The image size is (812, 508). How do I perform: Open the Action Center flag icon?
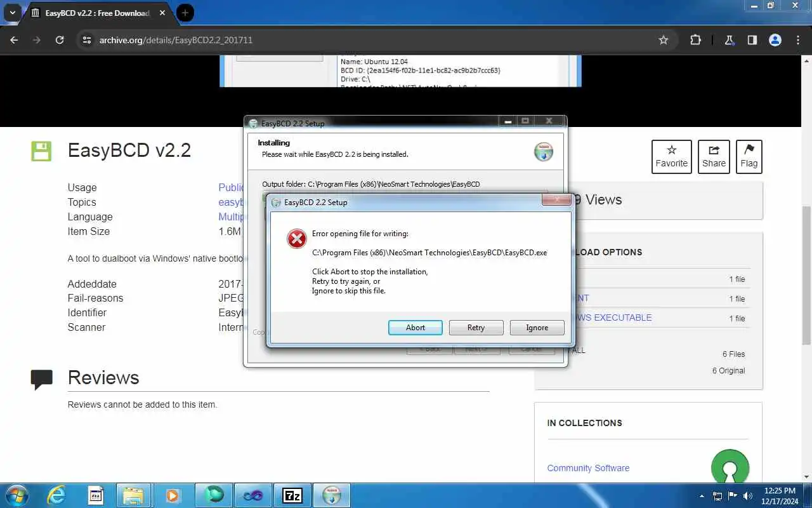733,496
